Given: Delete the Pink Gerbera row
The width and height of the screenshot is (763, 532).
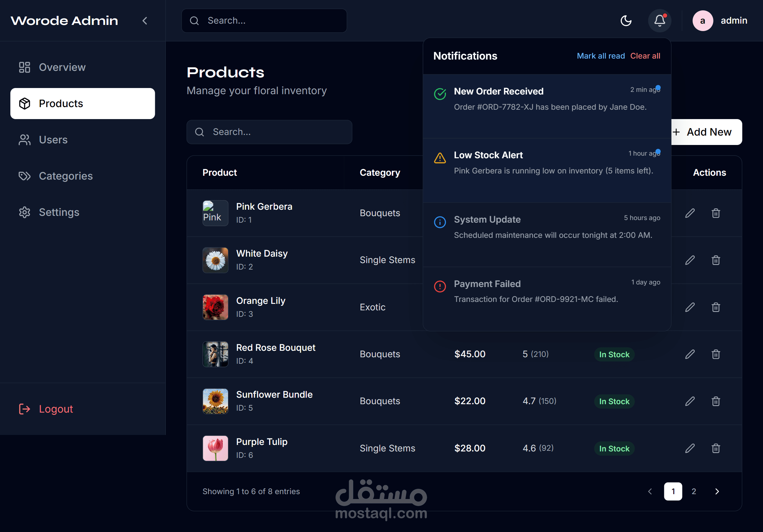Looking at the screenshot, I should click(x=715, y=213).
